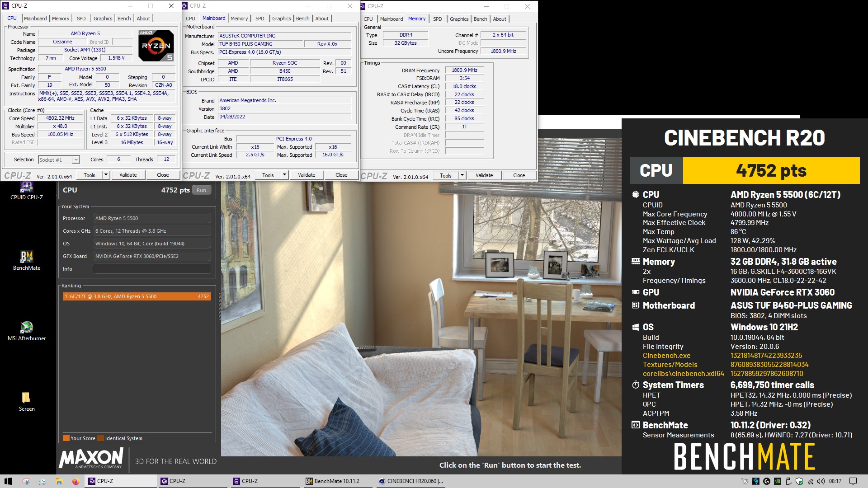Click the BIOS Version value 3802
This screenshot has width=868, height=488.
(x=284, y=108)
